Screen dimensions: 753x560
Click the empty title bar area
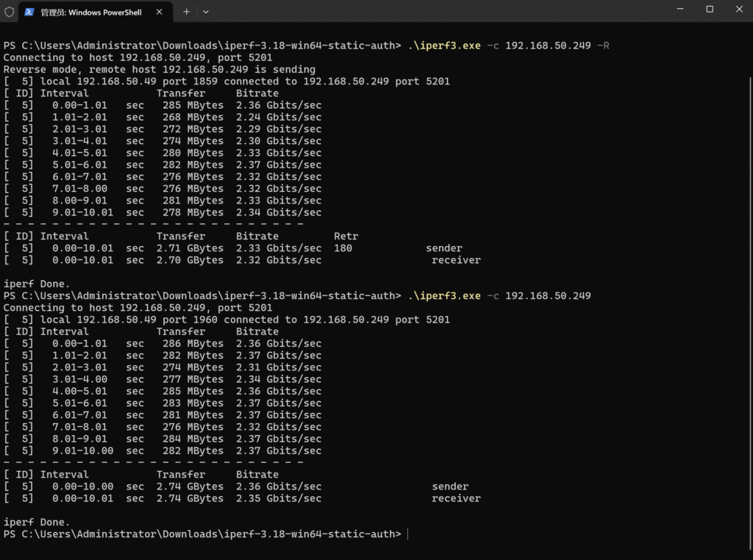441,12
